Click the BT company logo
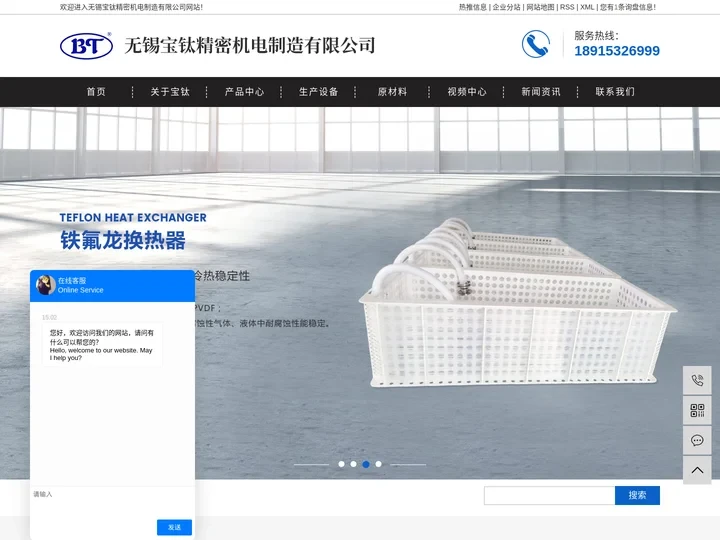The height and width of the screenshot is (540, 720). [x=86, y=45]
